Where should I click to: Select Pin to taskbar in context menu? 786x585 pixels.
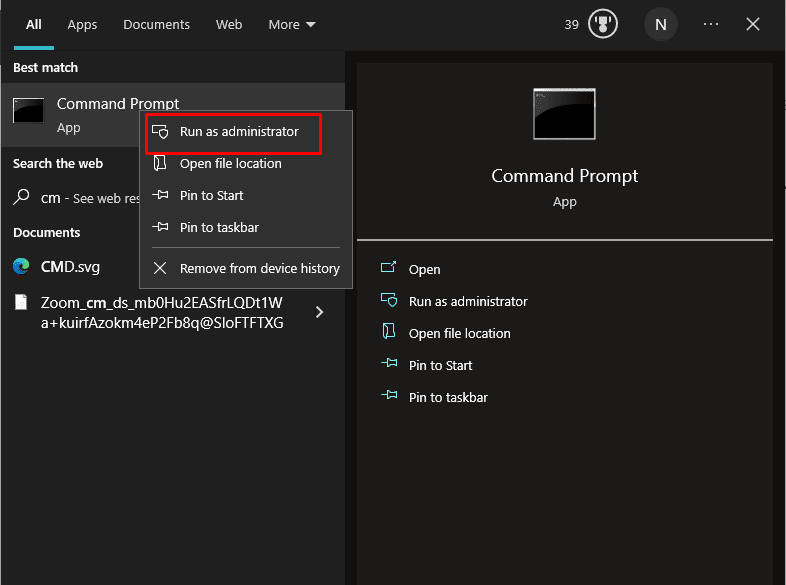(x=246, y=228)
